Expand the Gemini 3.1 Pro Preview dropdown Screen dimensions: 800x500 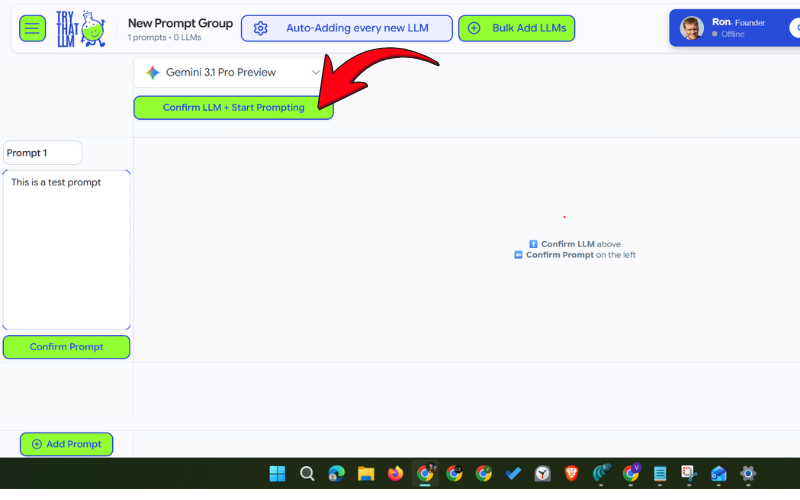point(315,73)
